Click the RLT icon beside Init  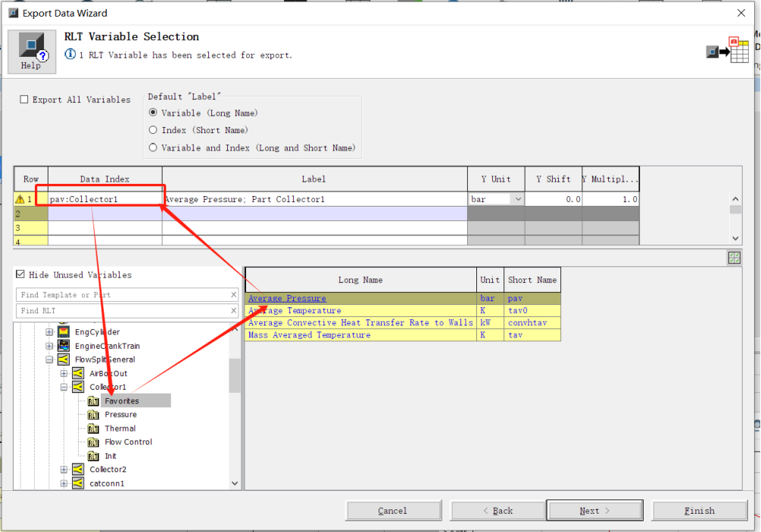pyautogui.click(x=93, y=456)
